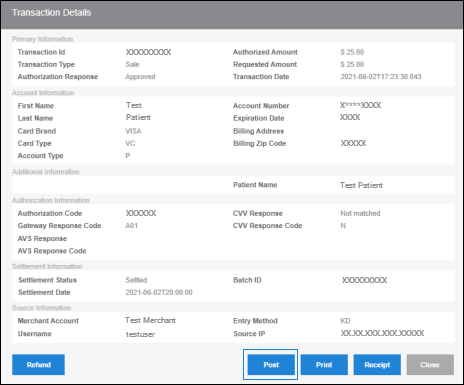Click the Settlement Information section heading
The width and height of the screenshot is (464, 385).
coord(47,266)
